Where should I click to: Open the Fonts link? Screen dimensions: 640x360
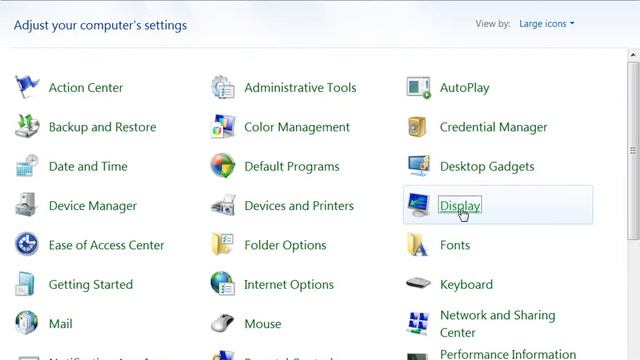pos(455,245)
